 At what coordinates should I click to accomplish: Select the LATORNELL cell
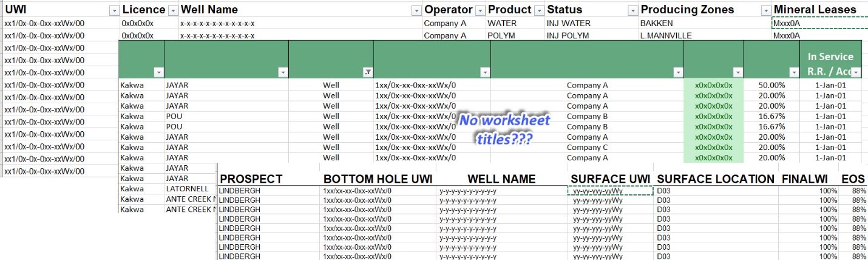188,189
